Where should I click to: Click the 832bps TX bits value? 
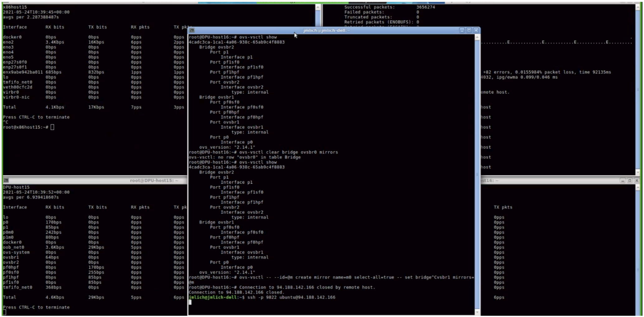96,72
